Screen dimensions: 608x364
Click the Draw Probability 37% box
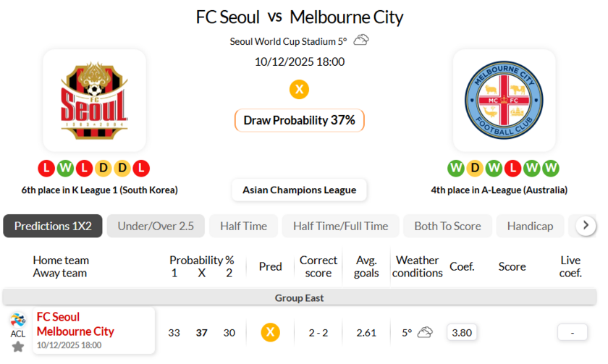pos(299,120)
